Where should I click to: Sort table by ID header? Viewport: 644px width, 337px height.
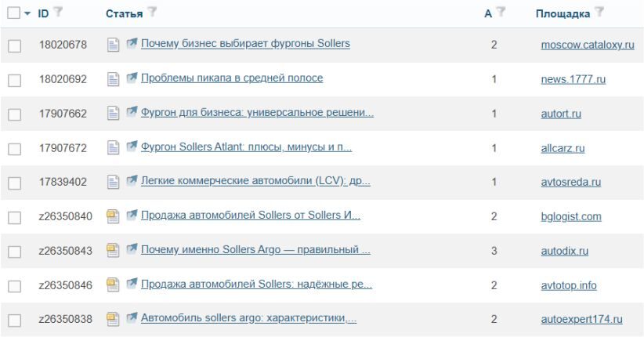(43, 13)
